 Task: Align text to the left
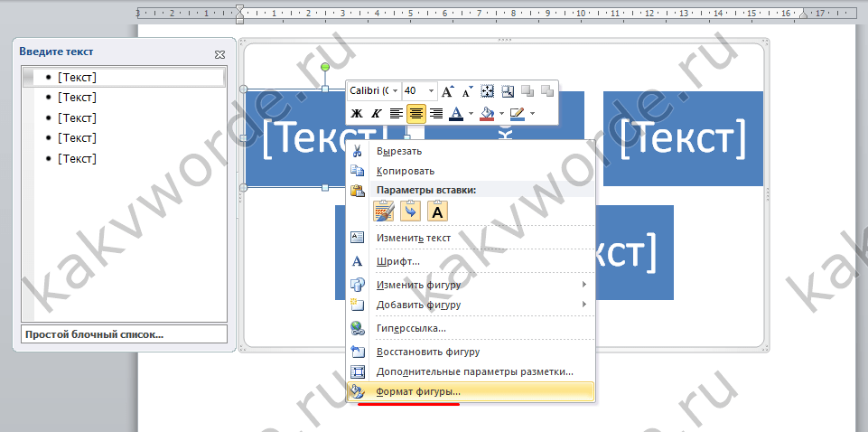[x=396, y=114]
